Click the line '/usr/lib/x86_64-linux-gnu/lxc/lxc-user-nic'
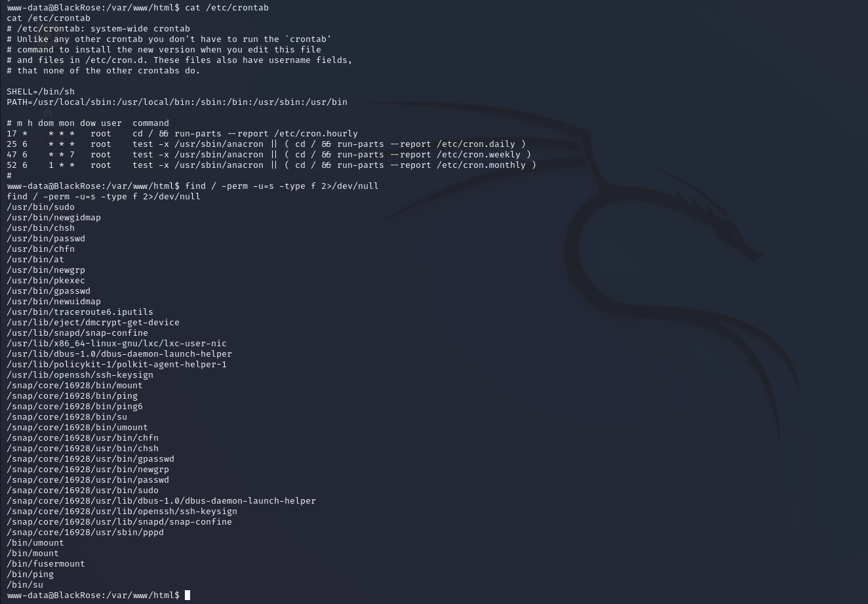 point(117,343)
